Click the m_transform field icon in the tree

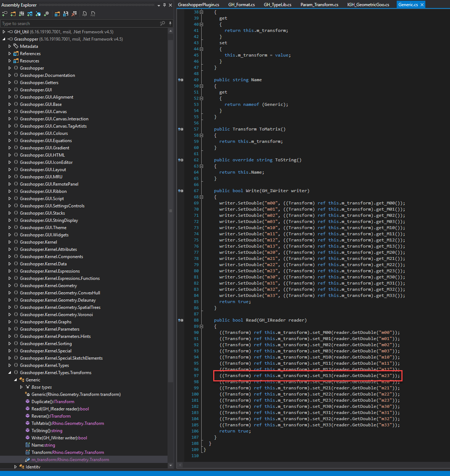(27, 459)
